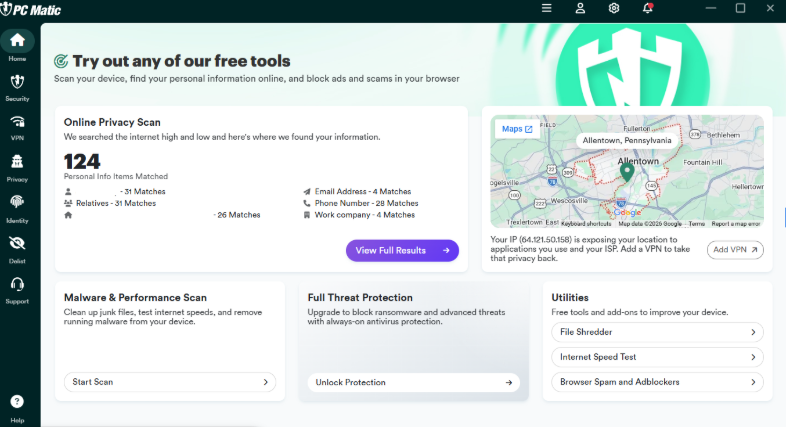Screen dimensions: 786x427
Task: Open the settings gear icon
Action: coord(614,8)
